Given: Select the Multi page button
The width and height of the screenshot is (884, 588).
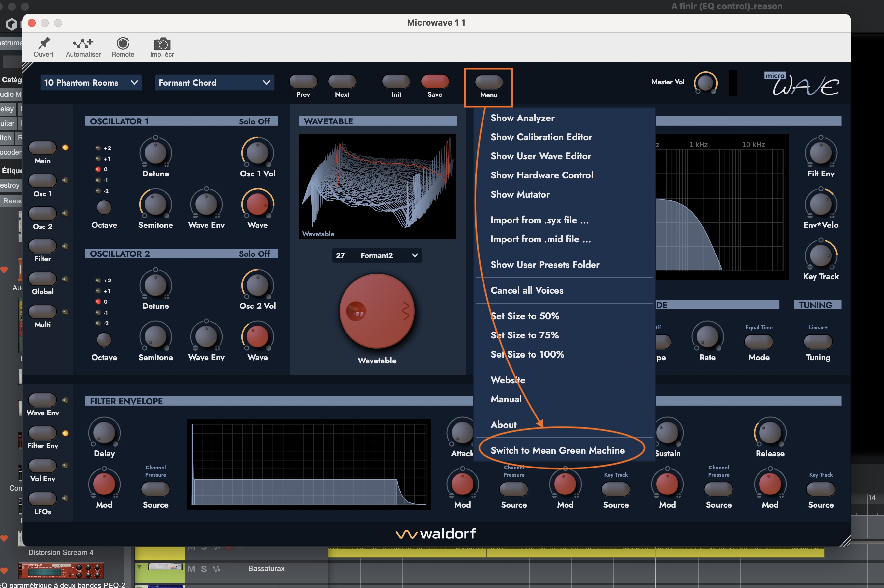Looking at the screenshot, I should (42, 312).
